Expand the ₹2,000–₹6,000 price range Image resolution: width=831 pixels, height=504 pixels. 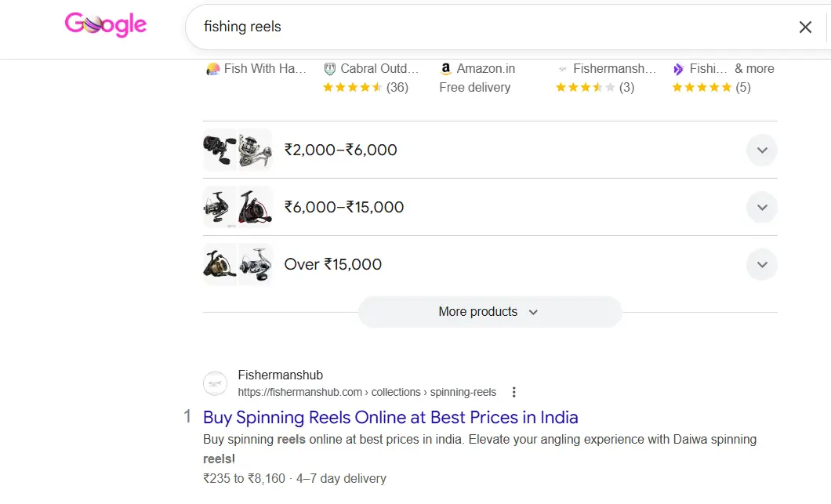761,150
